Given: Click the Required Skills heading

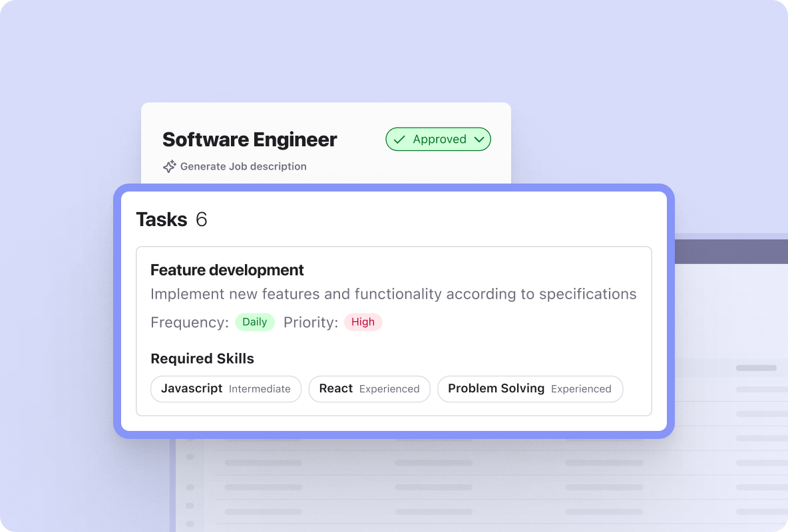Looking at the screenshot, I should tap(202, 358).
